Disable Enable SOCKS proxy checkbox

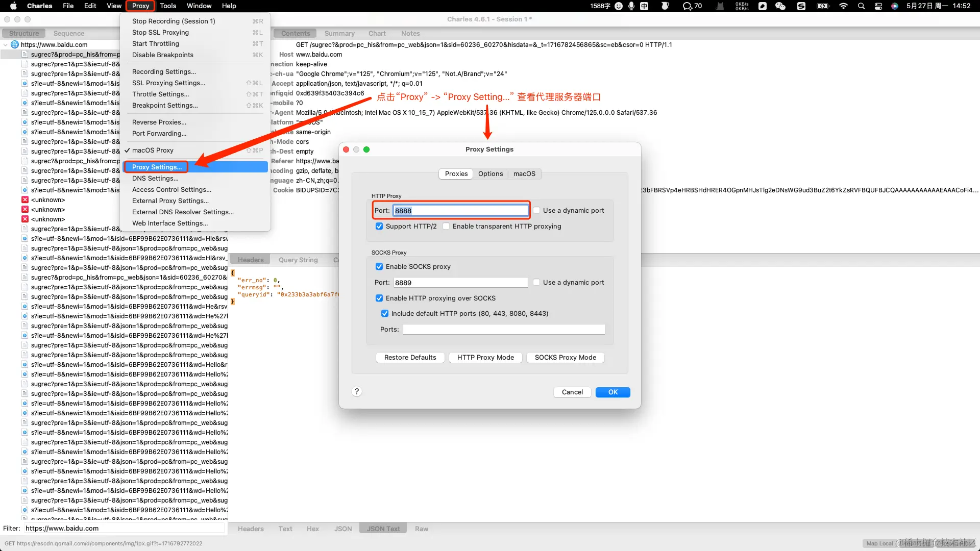coord(379,267)
